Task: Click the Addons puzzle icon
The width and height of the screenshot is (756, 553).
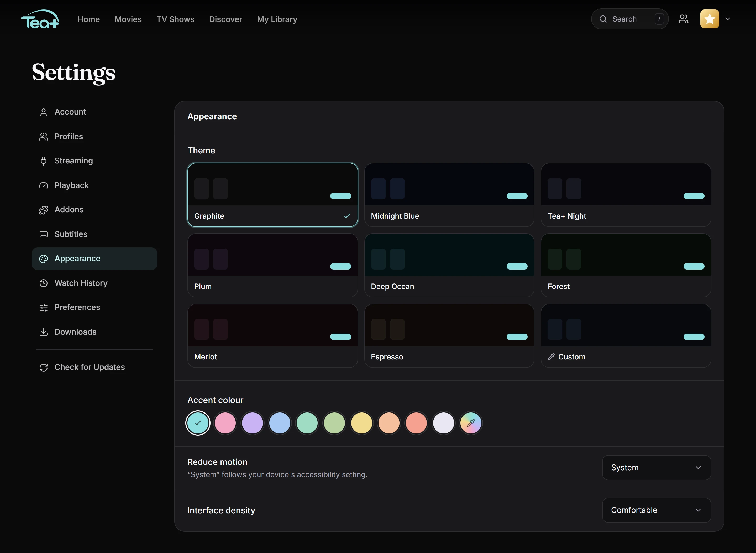Action: point(44,210)
